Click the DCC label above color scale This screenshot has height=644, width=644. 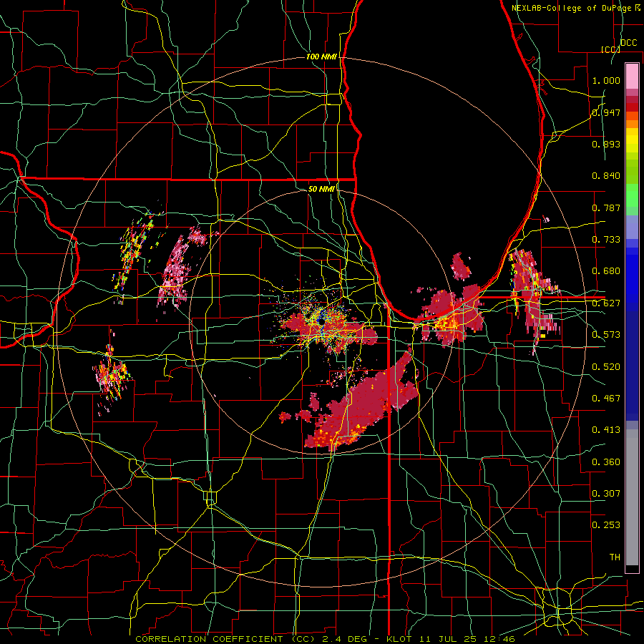tap(628, 43)
